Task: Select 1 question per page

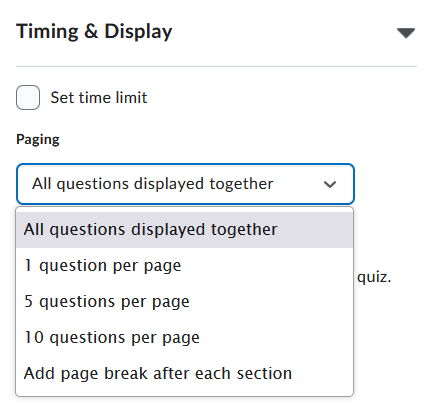Action: (184, 266)
